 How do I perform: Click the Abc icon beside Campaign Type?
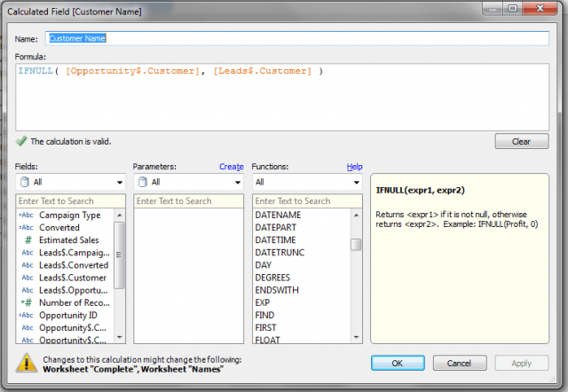[x=26, y=215]
